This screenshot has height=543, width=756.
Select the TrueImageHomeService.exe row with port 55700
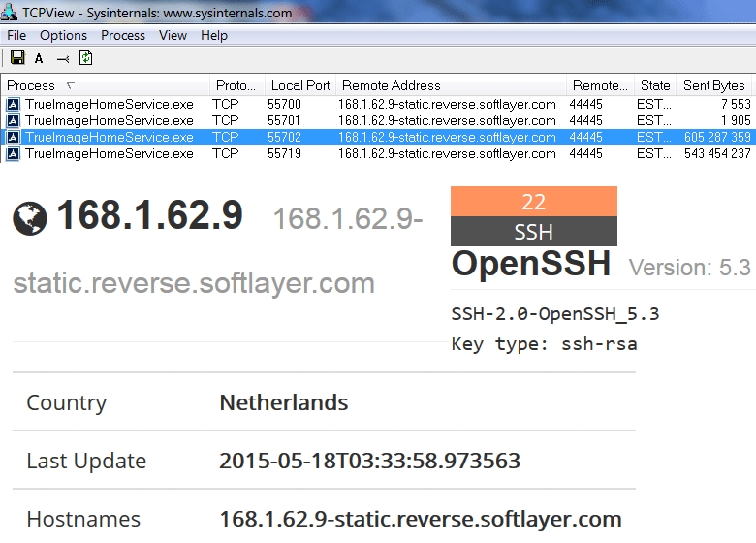(x=378, y=104)
